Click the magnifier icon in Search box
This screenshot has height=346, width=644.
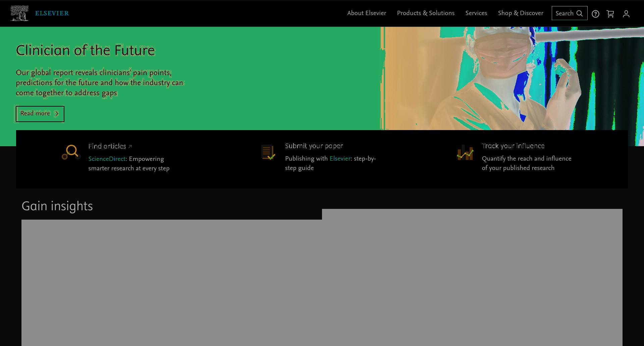click(x=580, y=13)
